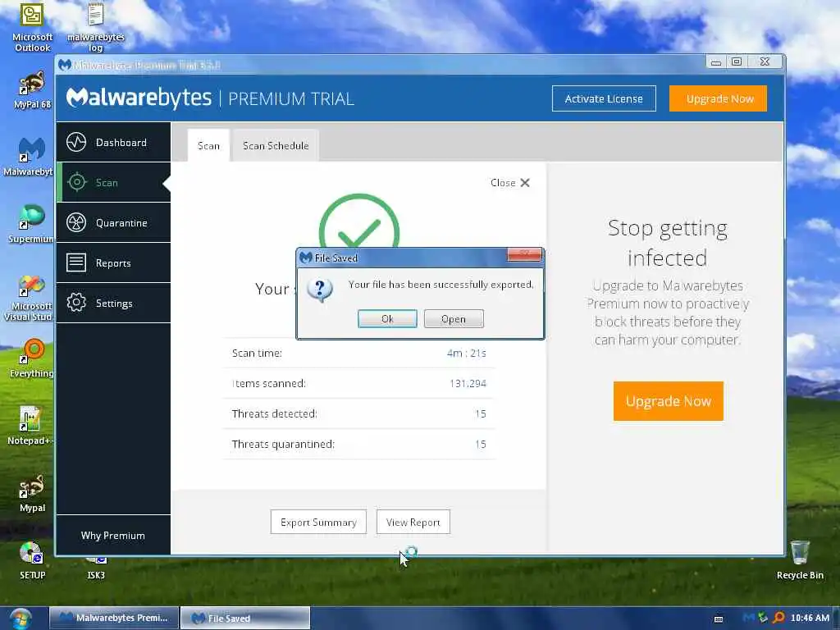Image resolution: width=840 pixels, height=630 pixels.
Task: Click the Settings gear icon
Action: click(x=76, y=304)
